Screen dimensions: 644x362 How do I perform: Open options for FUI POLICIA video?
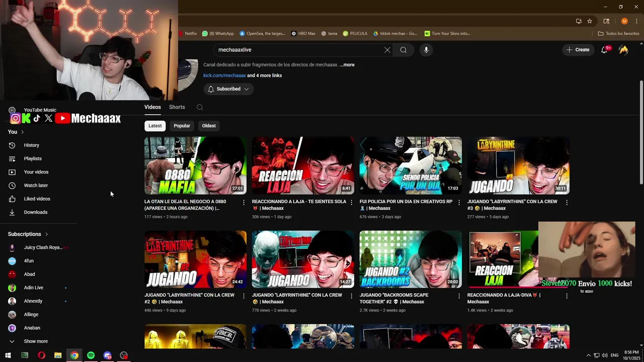coord(459,202)
